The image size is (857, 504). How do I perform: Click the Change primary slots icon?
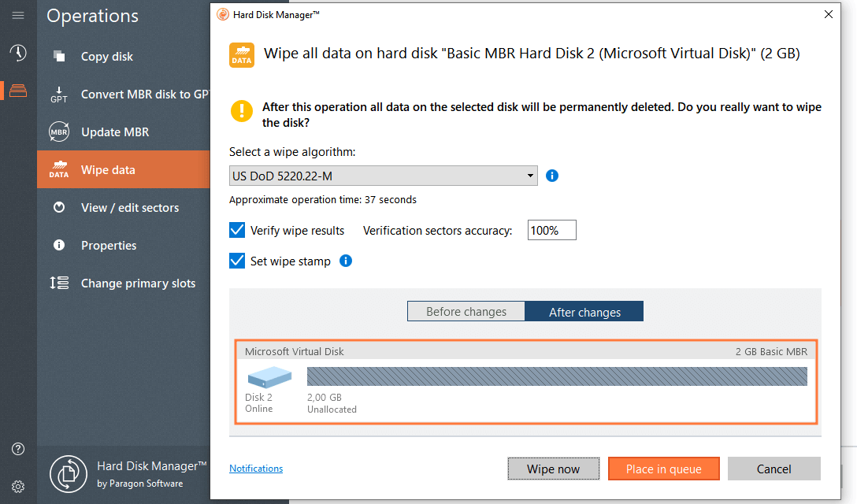coord(59,283)
